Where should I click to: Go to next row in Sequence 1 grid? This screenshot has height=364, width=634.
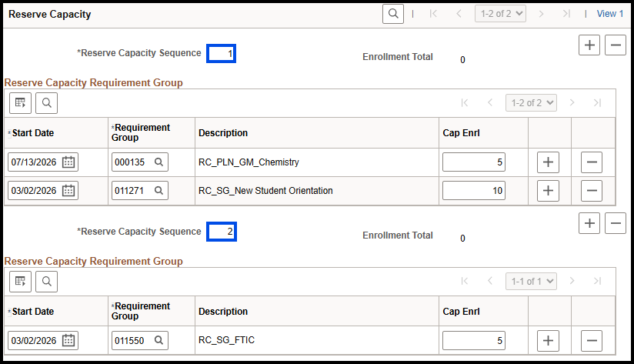point(572,102)
